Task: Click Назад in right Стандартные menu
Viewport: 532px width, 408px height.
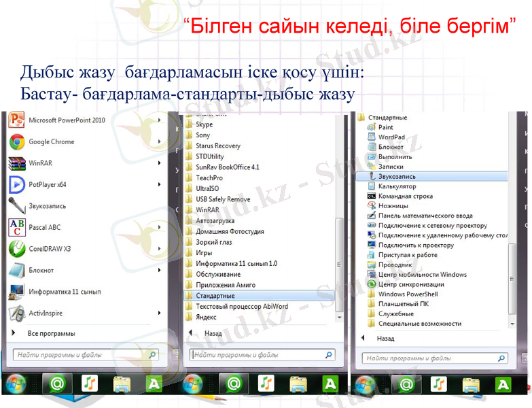Action: (385, 339)
